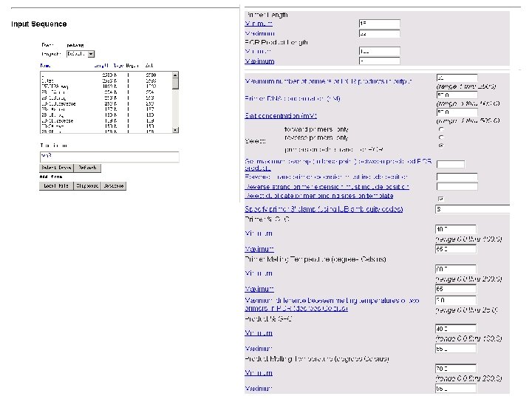Click maximum number of primers output field
Image resolution: width=532 pixels, height=399 pixels.
tap(457, 78)
